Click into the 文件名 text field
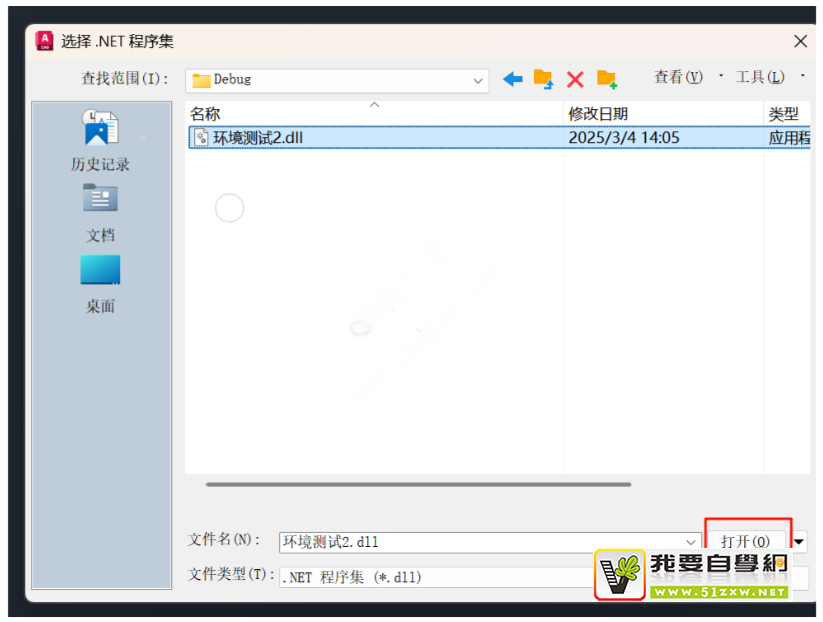Image resolution: width=823 pixels, height=622 pixels. point(480,543)
